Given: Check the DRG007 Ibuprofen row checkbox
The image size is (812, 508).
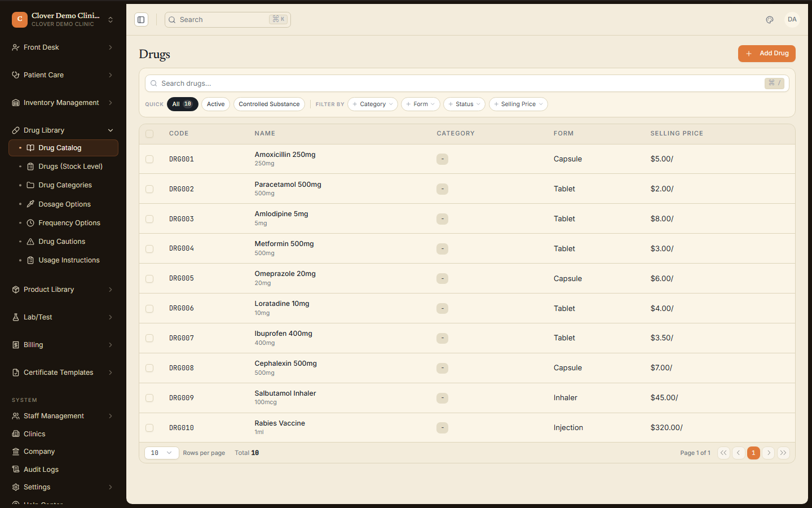Looking at the screenshot, I should (x=149, y=338).
